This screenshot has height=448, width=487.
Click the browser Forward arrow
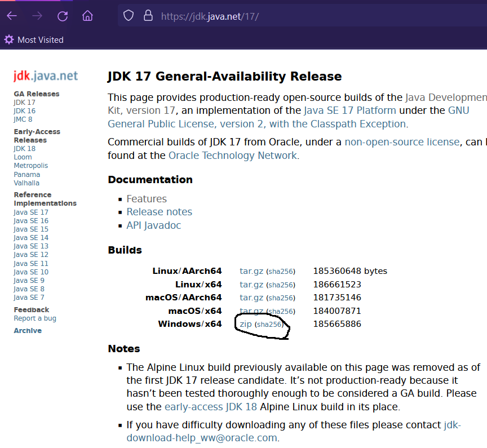(x=37, y=16)
